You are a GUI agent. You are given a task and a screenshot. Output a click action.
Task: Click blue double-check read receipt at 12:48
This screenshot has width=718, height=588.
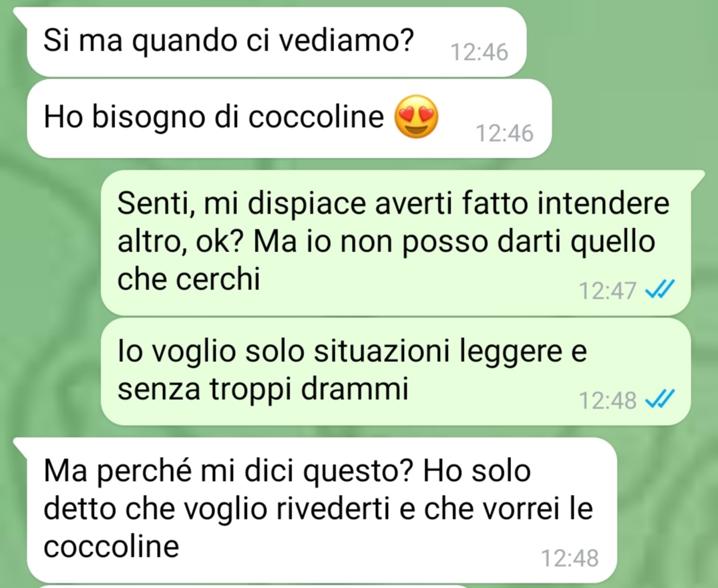[660, 399]
